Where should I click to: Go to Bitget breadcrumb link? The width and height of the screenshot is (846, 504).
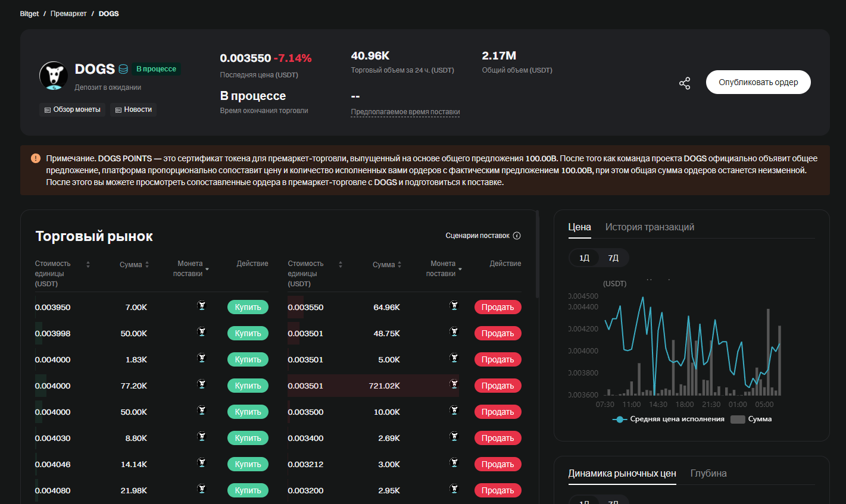click(x=29, y=14)
